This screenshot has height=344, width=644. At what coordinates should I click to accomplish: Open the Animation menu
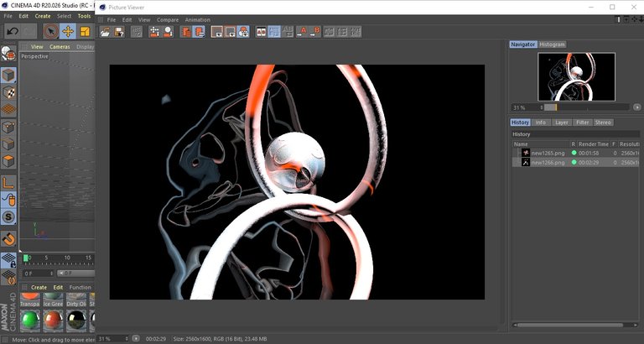pos(198,20)
